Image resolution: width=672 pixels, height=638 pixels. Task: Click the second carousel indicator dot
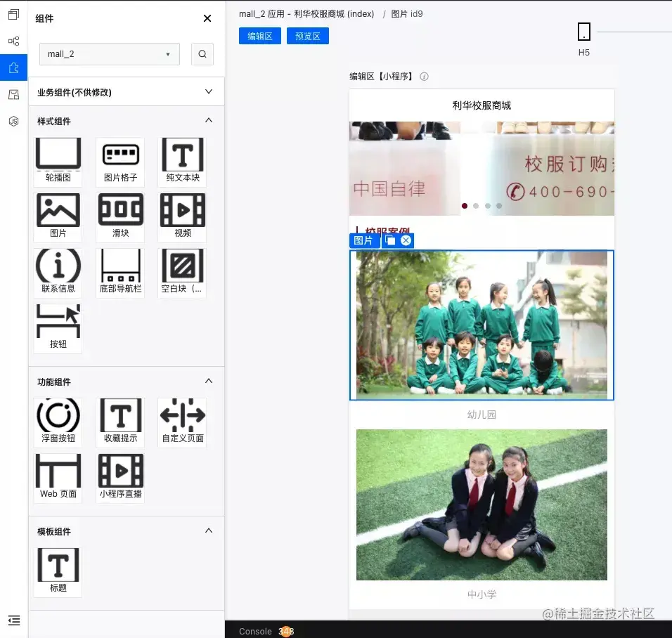click(x=476, y=206)
